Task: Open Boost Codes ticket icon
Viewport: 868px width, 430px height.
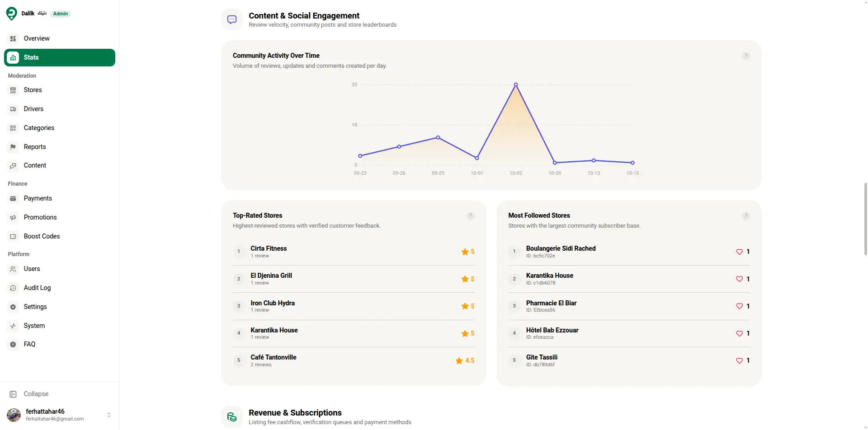Action: coord(13,236)
